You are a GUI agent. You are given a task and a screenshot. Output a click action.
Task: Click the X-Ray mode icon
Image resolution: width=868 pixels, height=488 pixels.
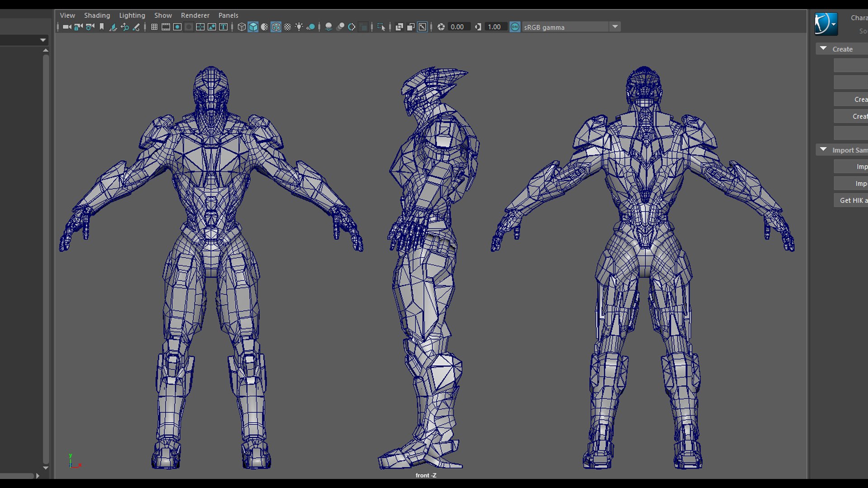click(399, 27)
